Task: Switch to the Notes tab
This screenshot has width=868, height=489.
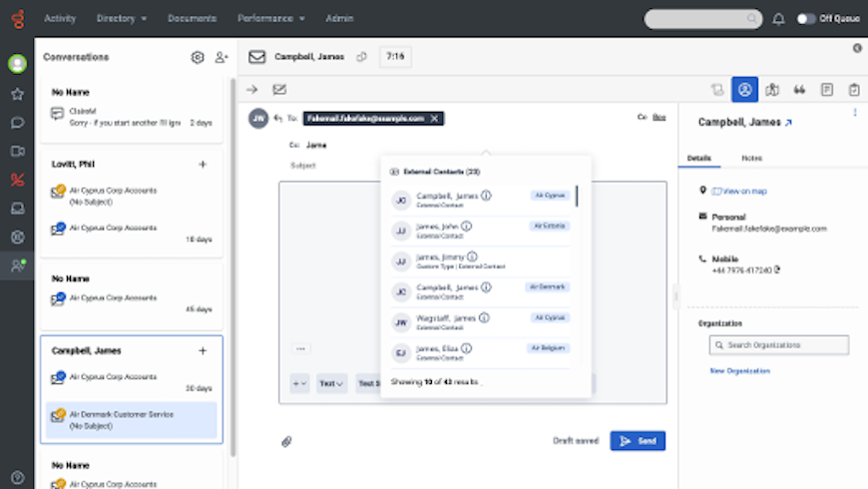Action: 751,158
